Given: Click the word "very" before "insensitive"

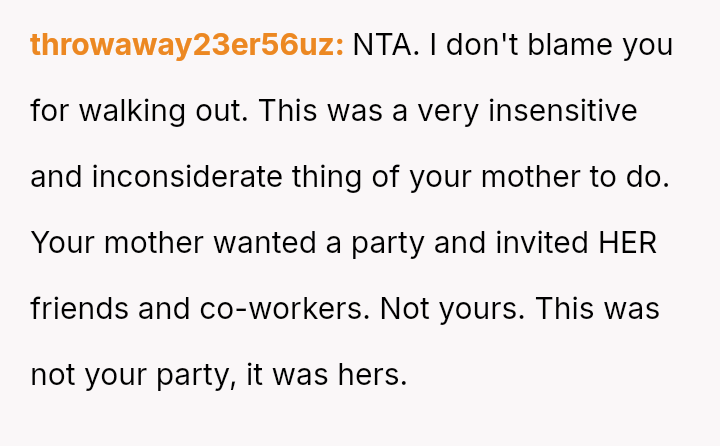Looking at the screenshot, I should [x=447, y=111].
